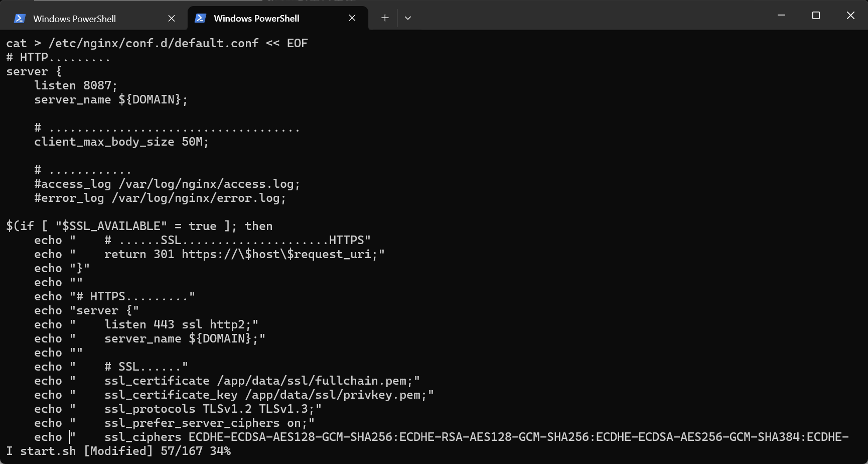Click the PowerShell icon on the active tab
This screenshot has width=868, height=464.
click(x=200, y=18)
